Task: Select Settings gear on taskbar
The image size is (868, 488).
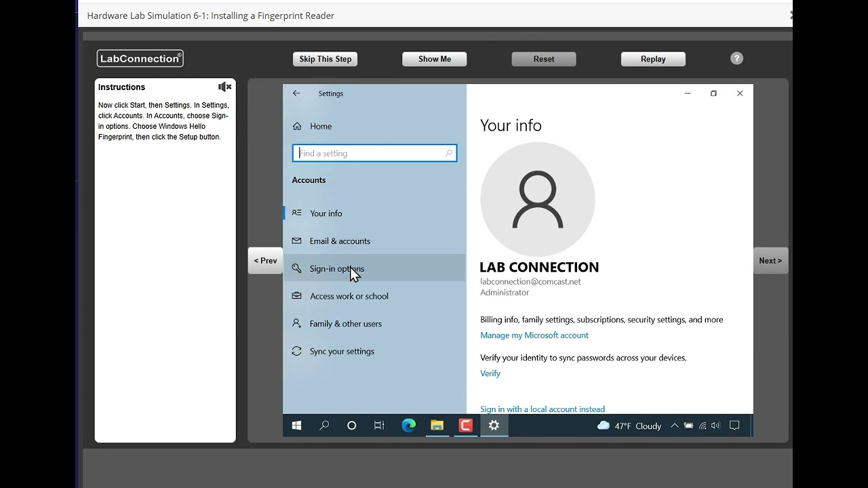Action: (x=494, y=426)
